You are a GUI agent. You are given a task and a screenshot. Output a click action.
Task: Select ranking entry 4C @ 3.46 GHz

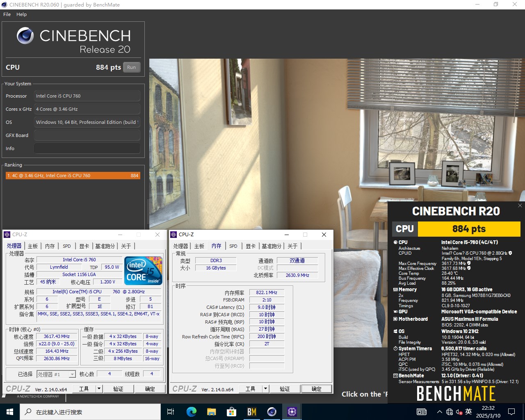(x=73, y=176)
